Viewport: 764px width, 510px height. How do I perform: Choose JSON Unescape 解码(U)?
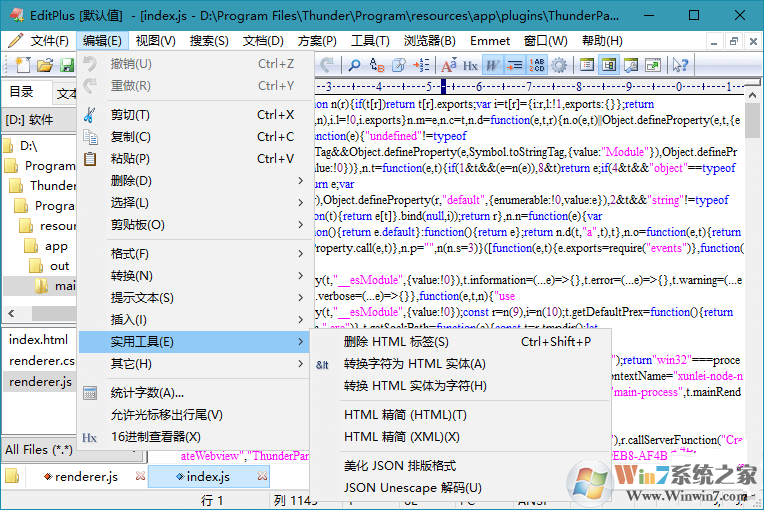[x=460, y=488]
